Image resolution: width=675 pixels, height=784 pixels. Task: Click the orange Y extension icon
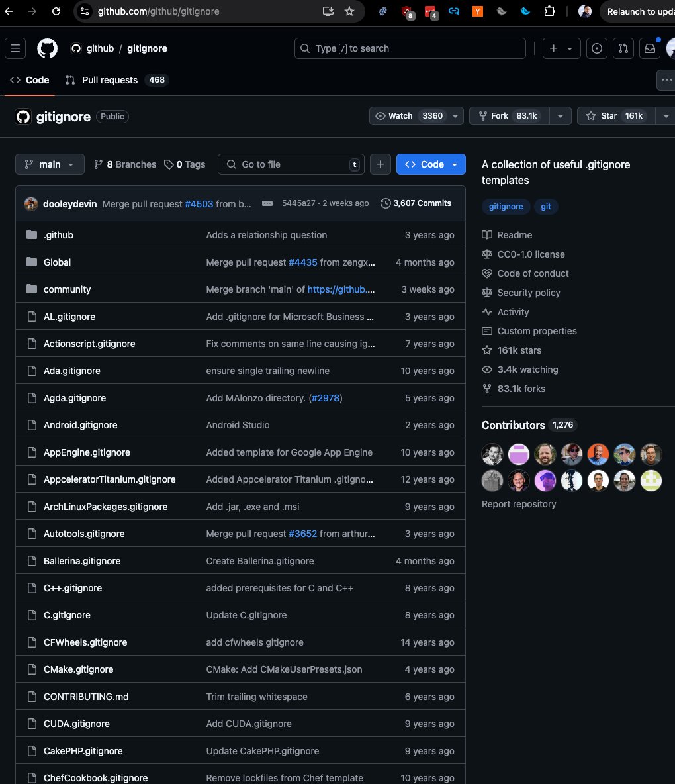click(x=478, y=11)
